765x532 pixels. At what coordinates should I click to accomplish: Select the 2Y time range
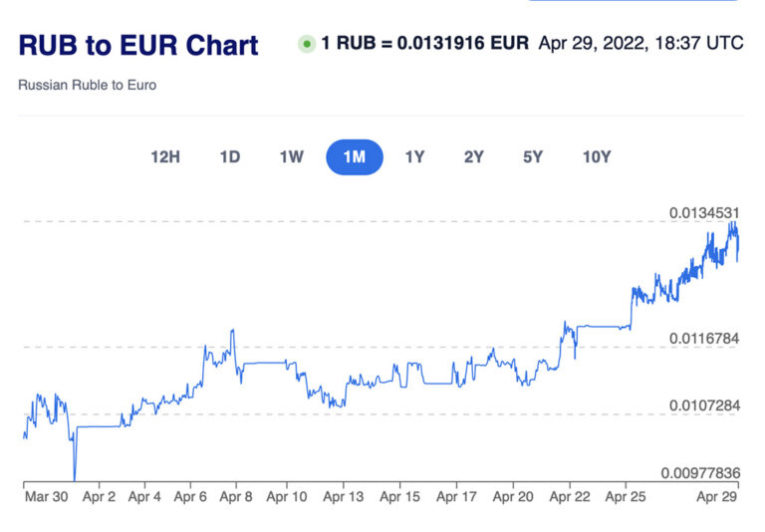[474, 156]
